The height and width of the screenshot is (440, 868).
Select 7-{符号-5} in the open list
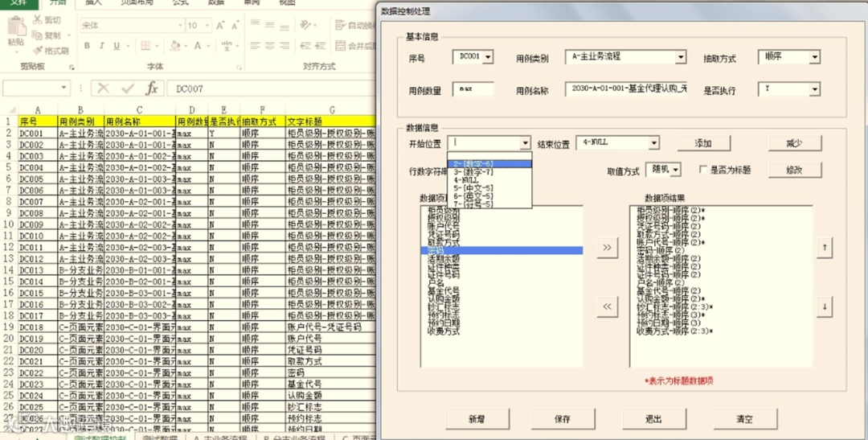coord(489,204)
